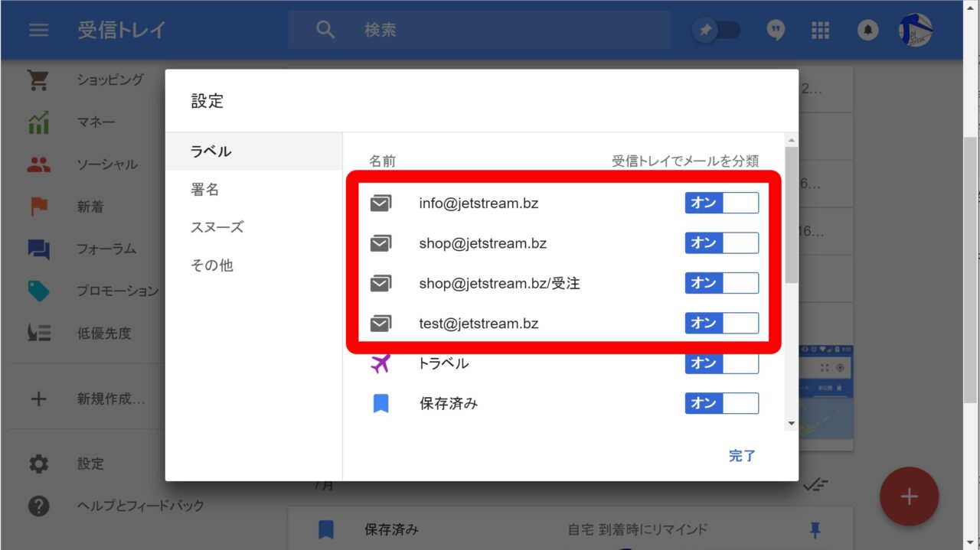Click the red compose plus button

pos(909,496)
